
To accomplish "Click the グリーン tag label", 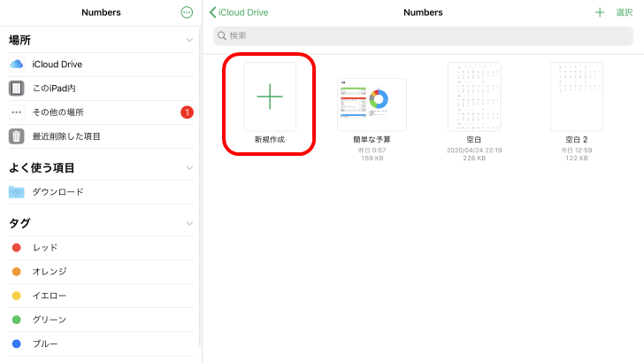I will (x=50, y=320).
